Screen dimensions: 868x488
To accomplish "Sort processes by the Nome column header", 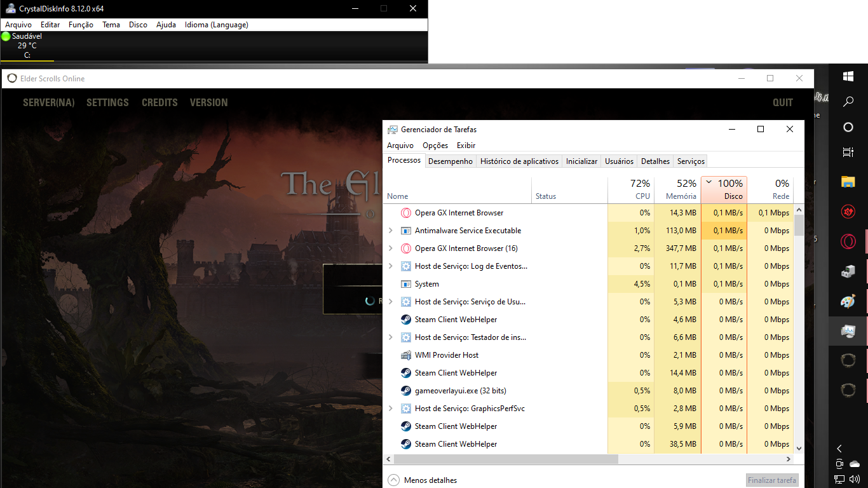I will 458,189.
